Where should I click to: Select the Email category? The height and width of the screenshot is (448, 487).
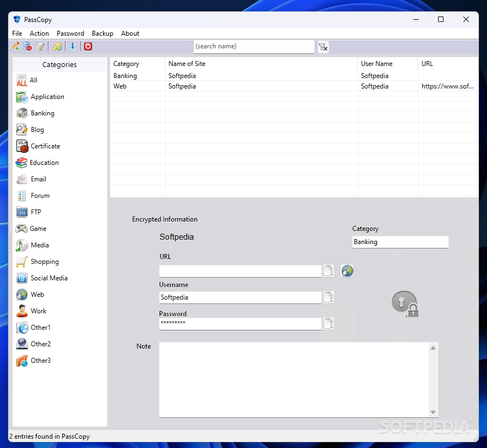tap(31, 179)
